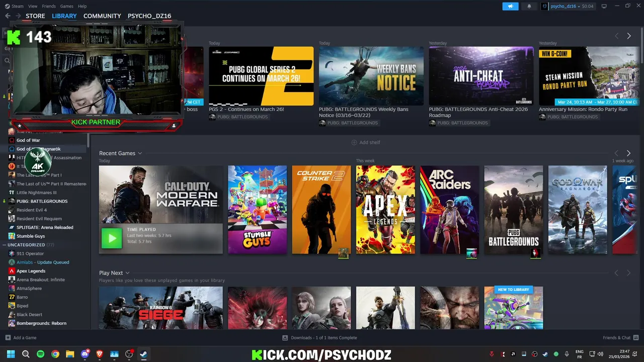This screenshot has height=362, width=644.
Task: Click the microphone tray icon
Action: tap(567, 354)
